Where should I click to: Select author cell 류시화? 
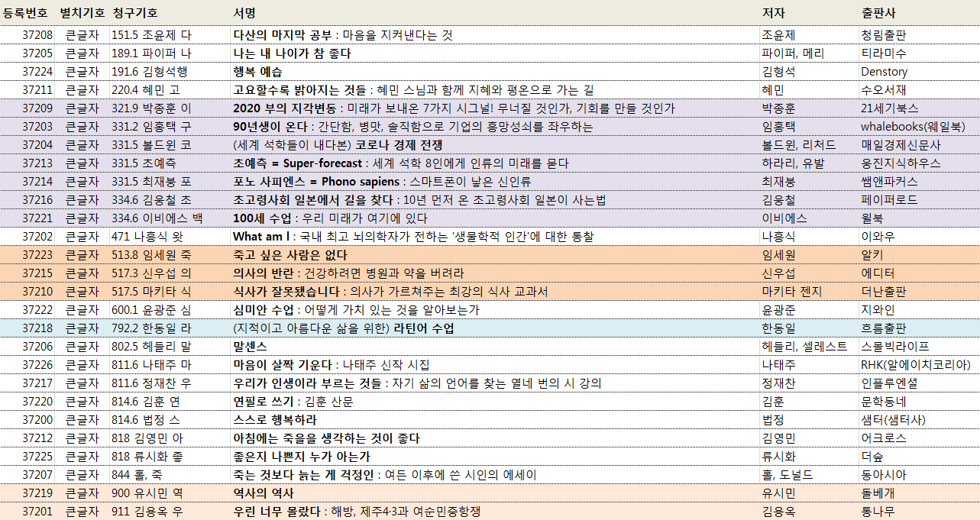tap(778, 457)
